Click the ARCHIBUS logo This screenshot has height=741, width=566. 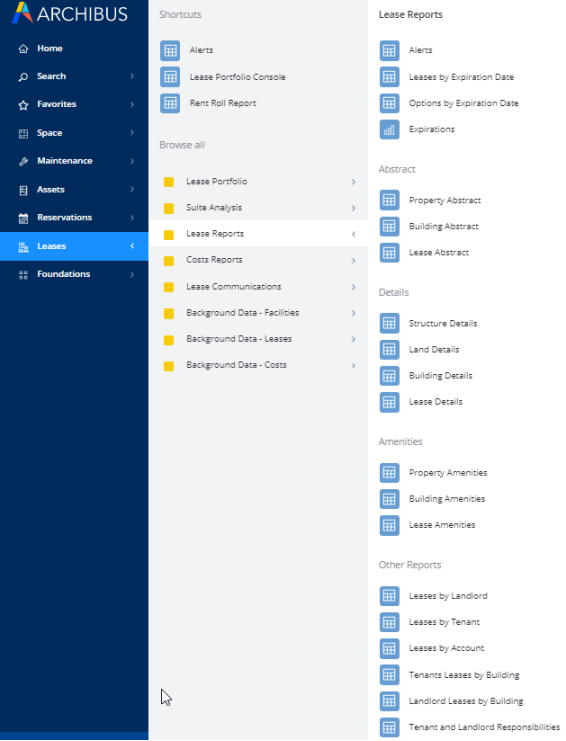pos(69,13)
